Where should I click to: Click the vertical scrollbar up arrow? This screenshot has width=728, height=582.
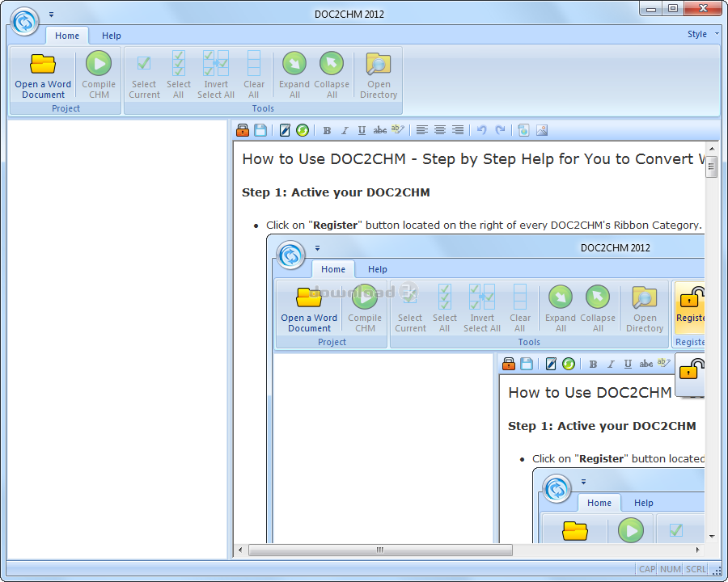pos(712,149)
